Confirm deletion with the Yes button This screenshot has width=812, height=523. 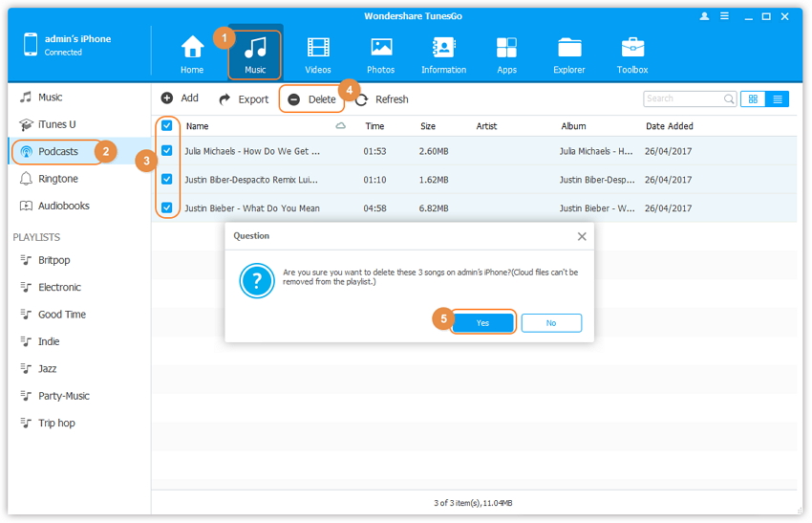482,323
